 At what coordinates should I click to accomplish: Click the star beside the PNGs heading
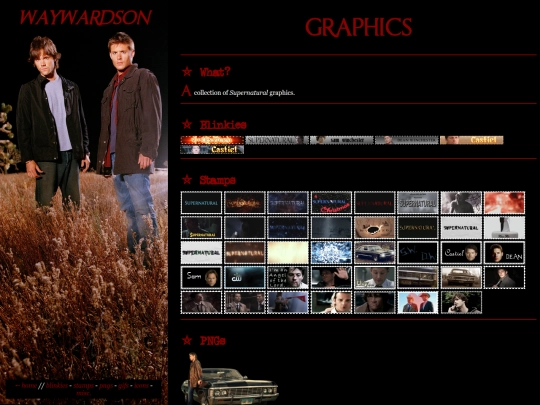pyautogui.click(x=187, y=340)
